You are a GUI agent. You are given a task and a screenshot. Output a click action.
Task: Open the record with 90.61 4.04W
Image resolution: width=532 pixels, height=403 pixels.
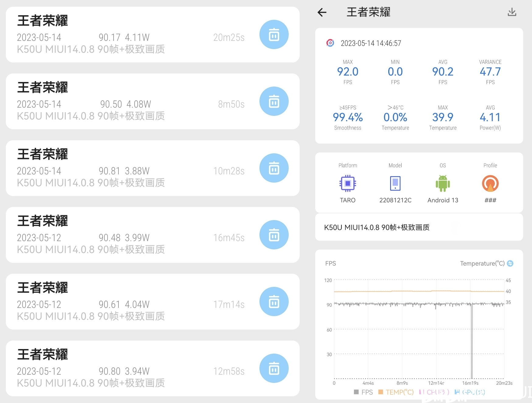point(153,302)
